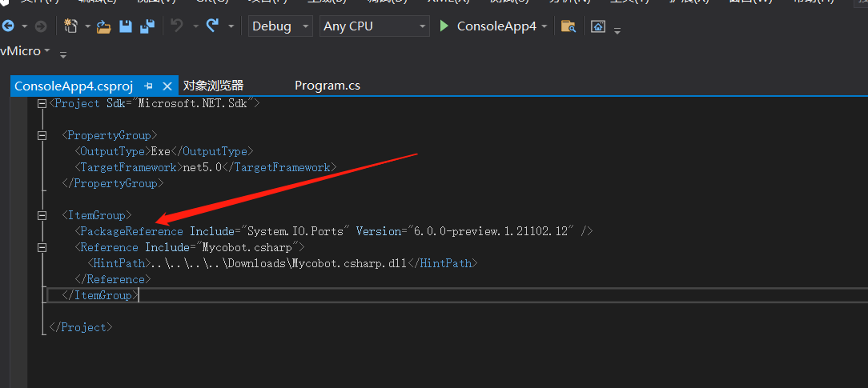Switch to the 对象浏览器 tab

pyautogui.click(x=213, y=86)
